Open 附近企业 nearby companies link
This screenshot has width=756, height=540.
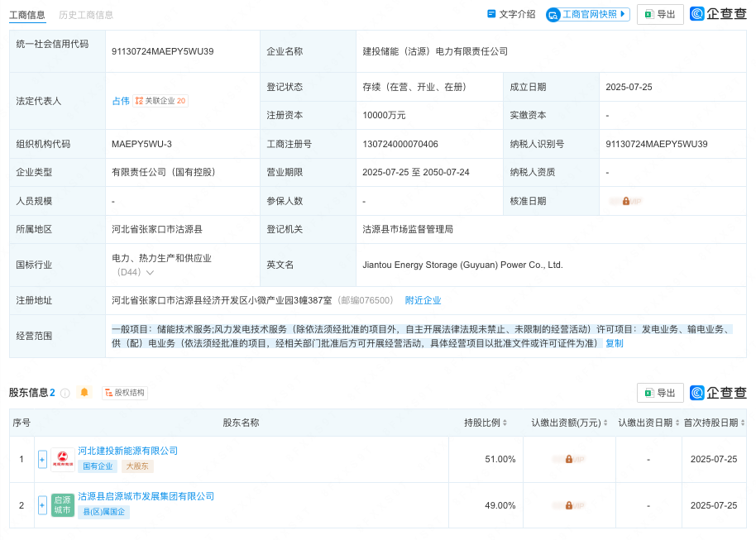tap(423, 300)
